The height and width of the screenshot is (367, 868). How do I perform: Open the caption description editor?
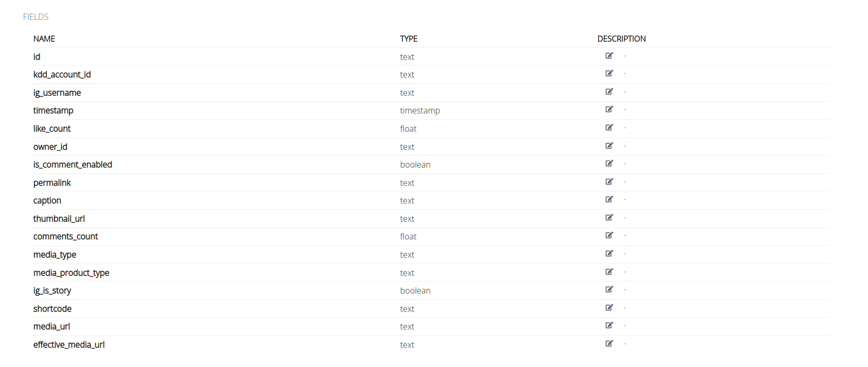(609, 199)
